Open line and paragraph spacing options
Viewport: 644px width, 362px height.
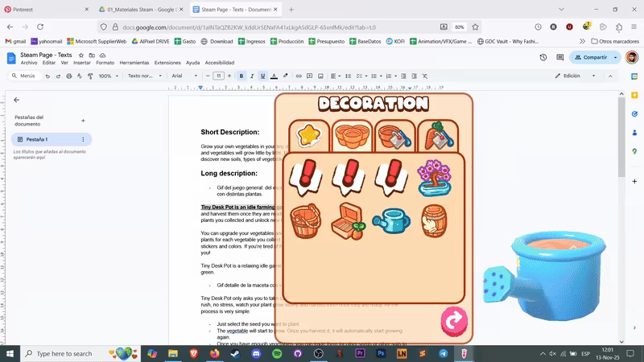pos(349,76)
